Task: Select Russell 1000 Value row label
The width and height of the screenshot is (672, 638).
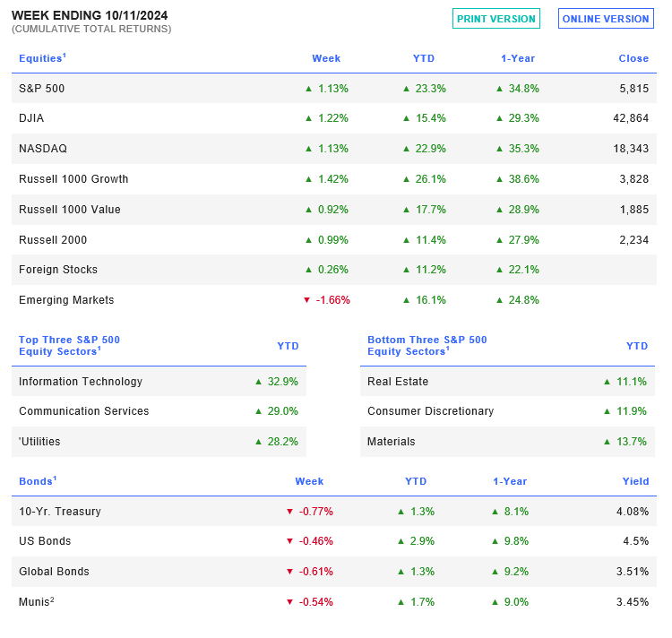Action: pyautogui.click(x=69, y=209)
